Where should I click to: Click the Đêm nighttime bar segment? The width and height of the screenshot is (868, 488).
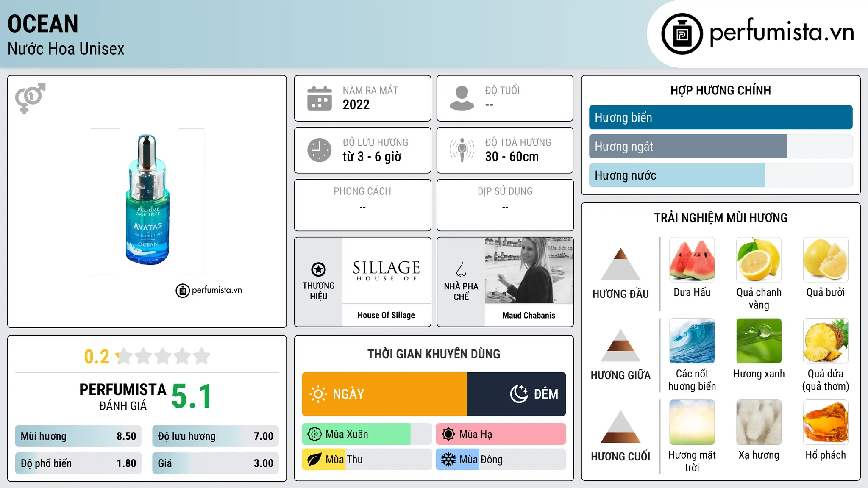coord(516,394)
